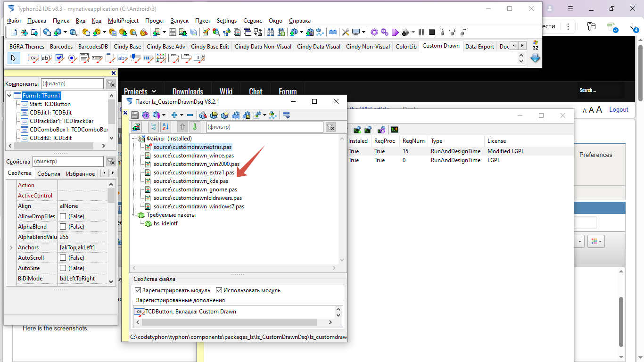Collapse the Требуемые пакеты node
644x362 pixels.
(x=133, y=215)
